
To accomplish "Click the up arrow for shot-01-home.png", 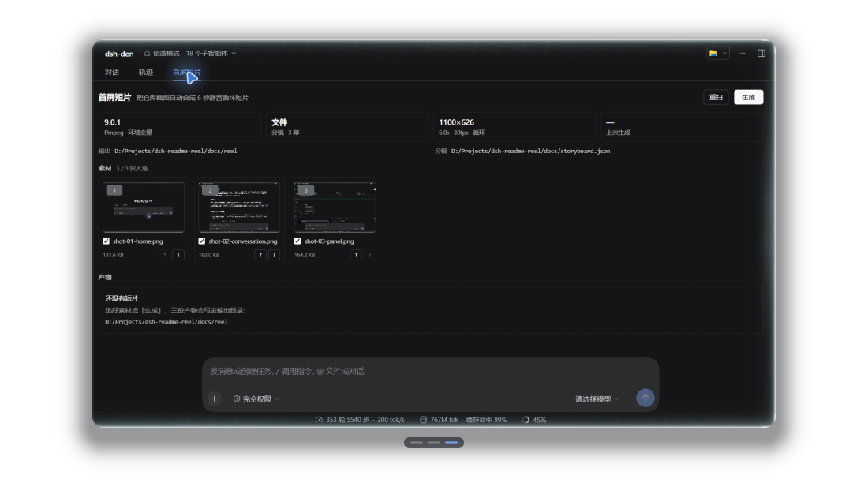I will 164,255.
